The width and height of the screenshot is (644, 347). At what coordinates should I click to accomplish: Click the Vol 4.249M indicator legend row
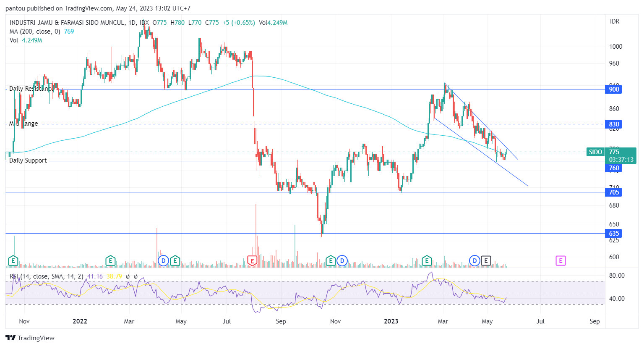(26, 40)
